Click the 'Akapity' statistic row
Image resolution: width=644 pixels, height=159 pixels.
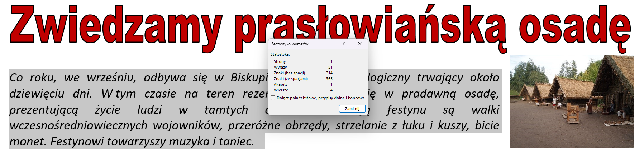coord(303,84)
